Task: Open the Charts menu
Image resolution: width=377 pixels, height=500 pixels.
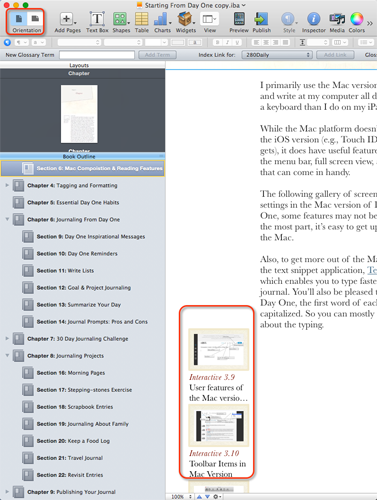Action: tap(162, 22)
